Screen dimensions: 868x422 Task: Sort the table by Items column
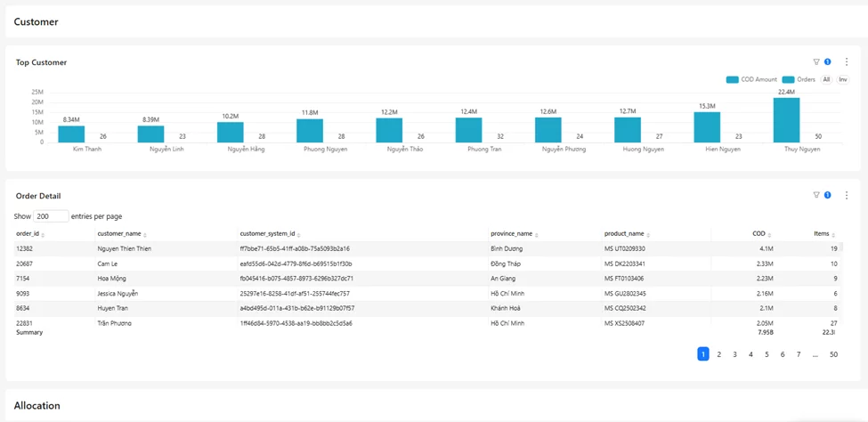[824, 234]
